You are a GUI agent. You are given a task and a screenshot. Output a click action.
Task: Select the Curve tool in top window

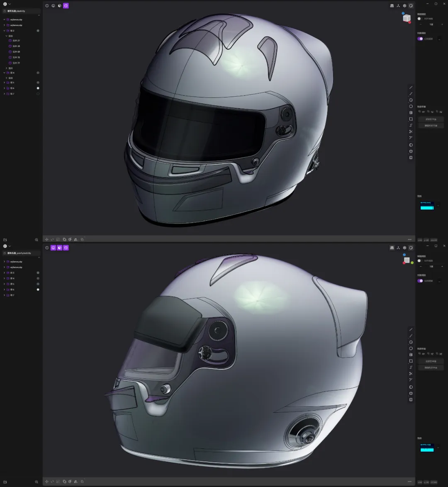[411, 94]
